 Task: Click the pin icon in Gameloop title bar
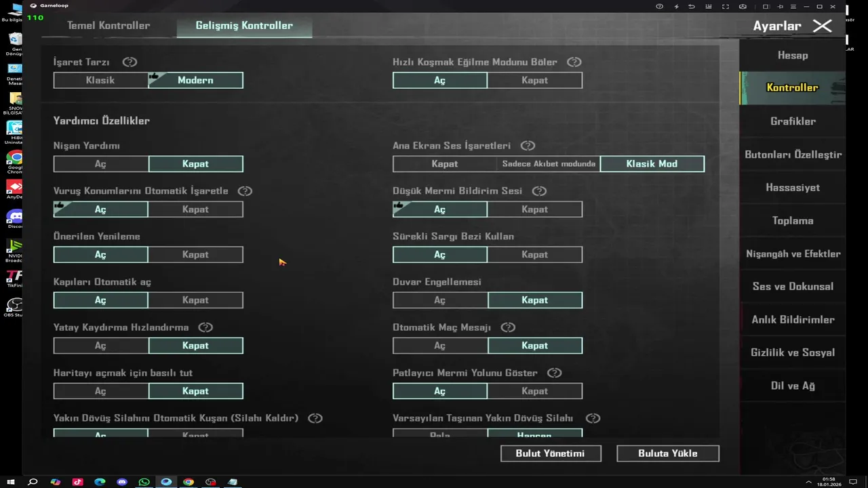779,6
